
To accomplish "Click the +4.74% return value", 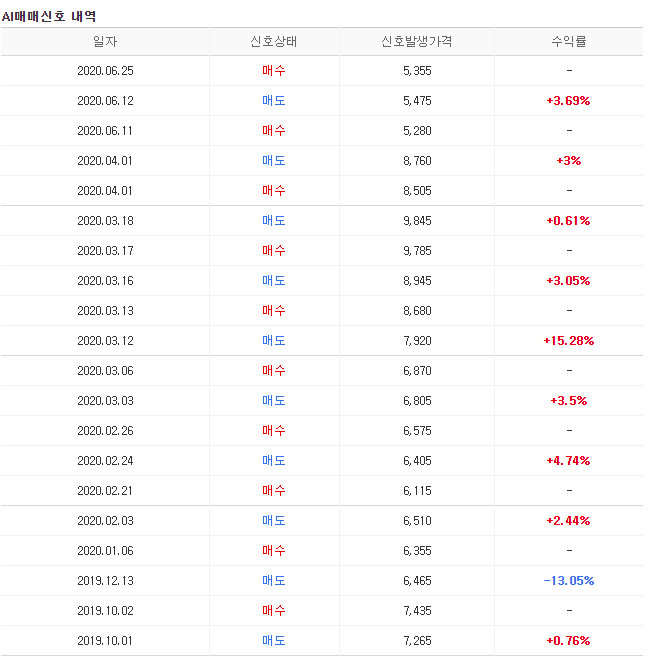I will [569, 461].
